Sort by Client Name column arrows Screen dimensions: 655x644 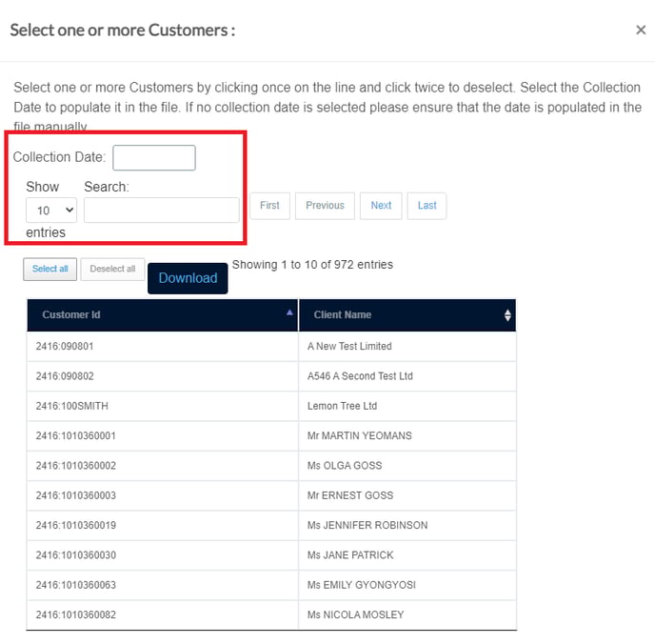(507, 315)
